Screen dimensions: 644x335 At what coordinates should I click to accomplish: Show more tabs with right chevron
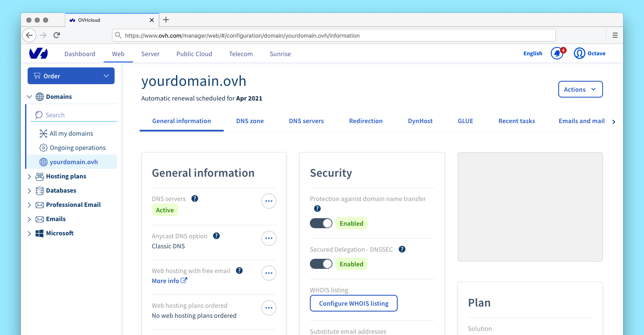coord(614,122)
